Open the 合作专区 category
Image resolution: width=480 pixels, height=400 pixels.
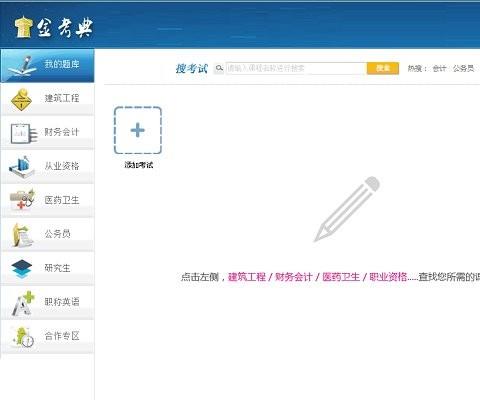pos(47,337)
